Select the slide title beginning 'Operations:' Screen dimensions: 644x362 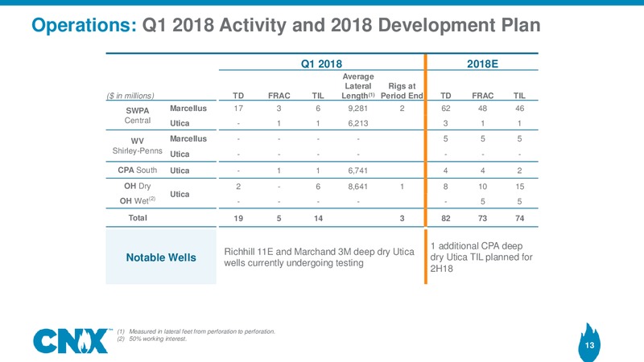coord(286,25)
